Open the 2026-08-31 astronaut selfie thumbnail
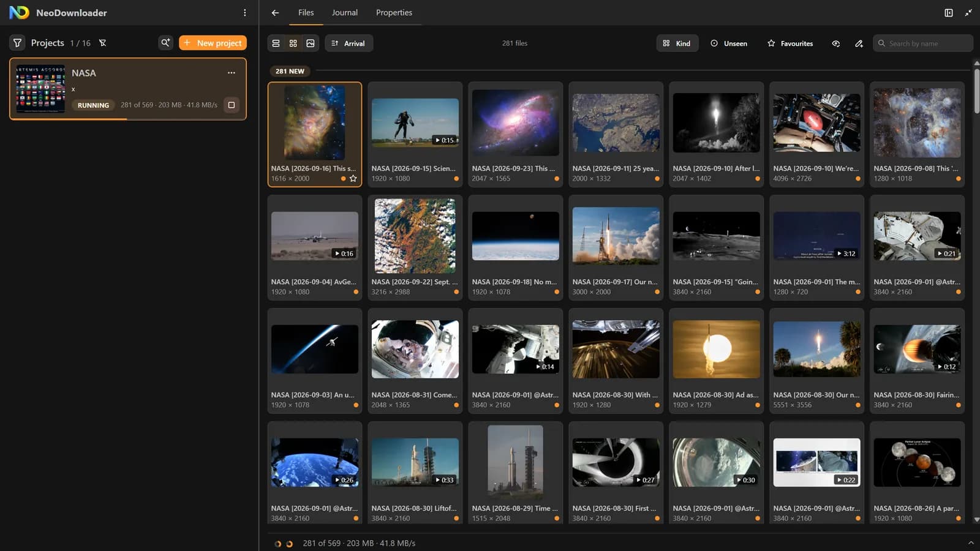This screenshot has width=980, height=551. point(415,350)
